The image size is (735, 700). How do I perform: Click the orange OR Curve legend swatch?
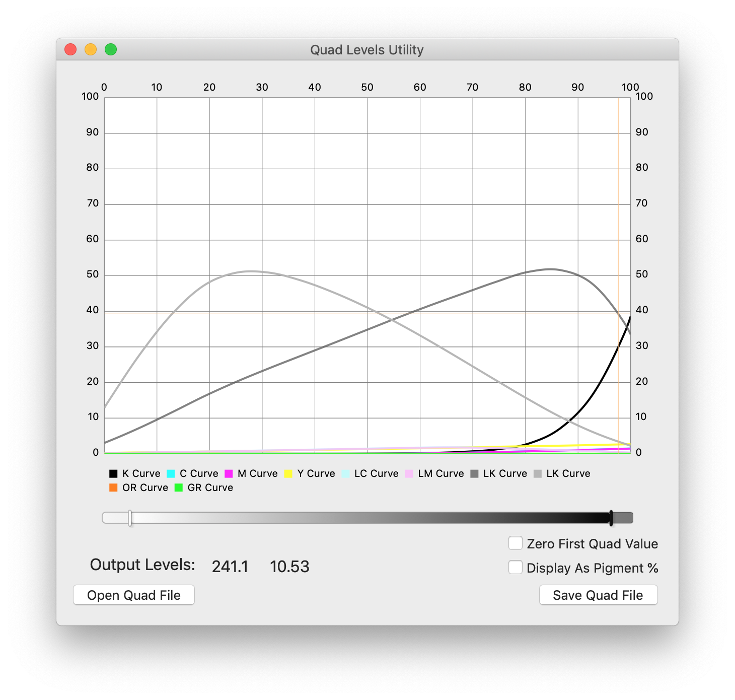pos(113,487)
